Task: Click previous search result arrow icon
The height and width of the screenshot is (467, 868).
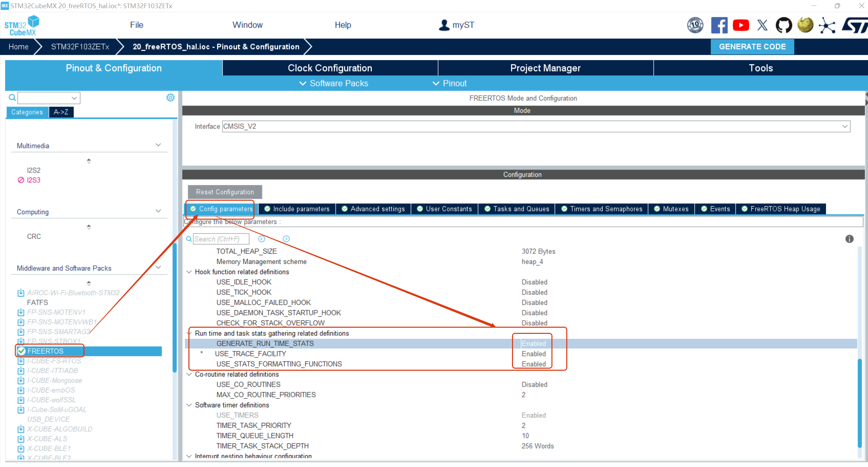Action: (262, 239)
